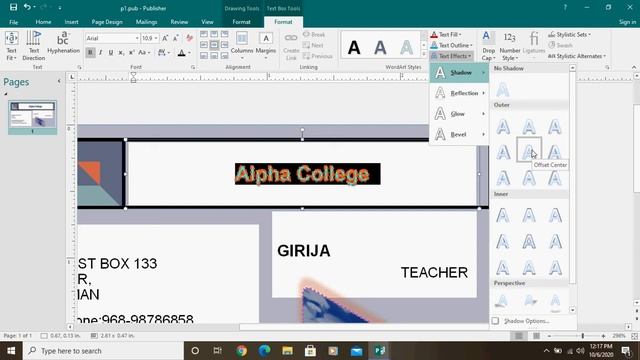Viewport: 640px width, 360px height.
Task: Collapse the Pages navigation pane
Action: [59, 81]
